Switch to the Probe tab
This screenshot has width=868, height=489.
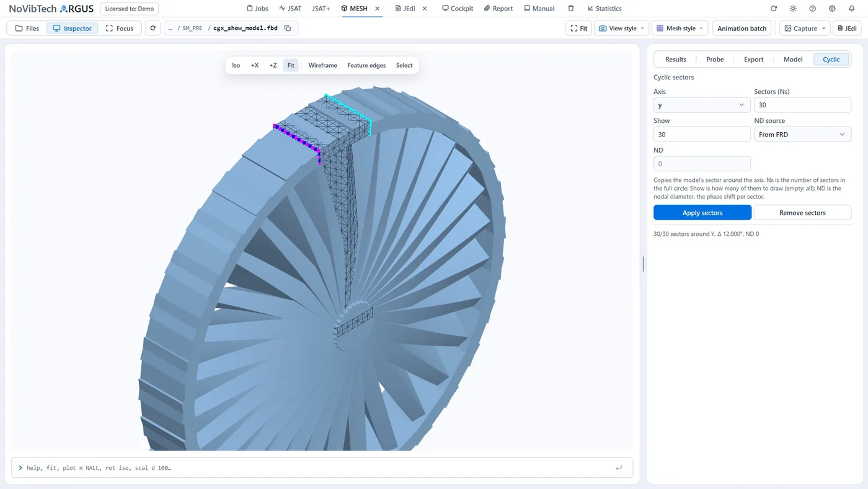pos(715,60)
